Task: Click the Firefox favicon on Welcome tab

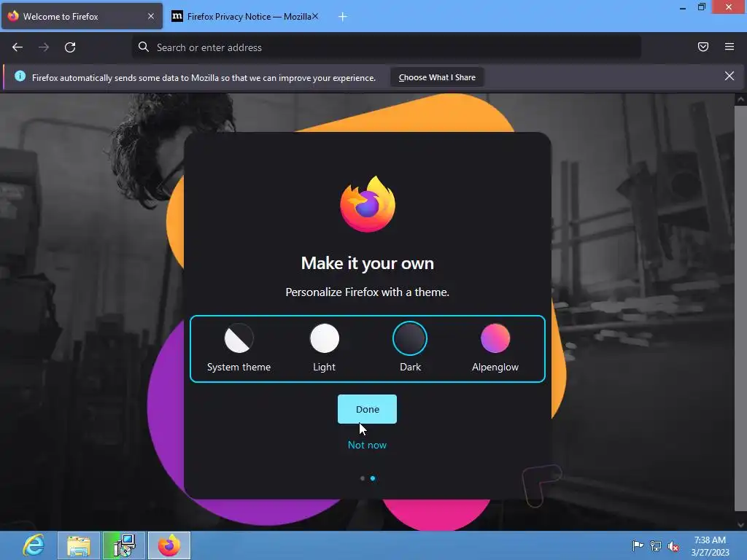Action: pyautogui.click(x=13, y=16)
